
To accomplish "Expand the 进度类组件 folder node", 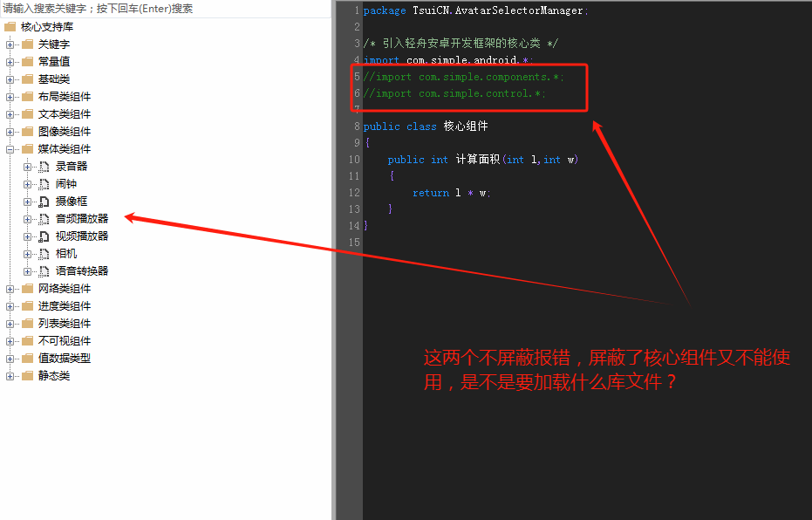I will click(x=10, y=306).
